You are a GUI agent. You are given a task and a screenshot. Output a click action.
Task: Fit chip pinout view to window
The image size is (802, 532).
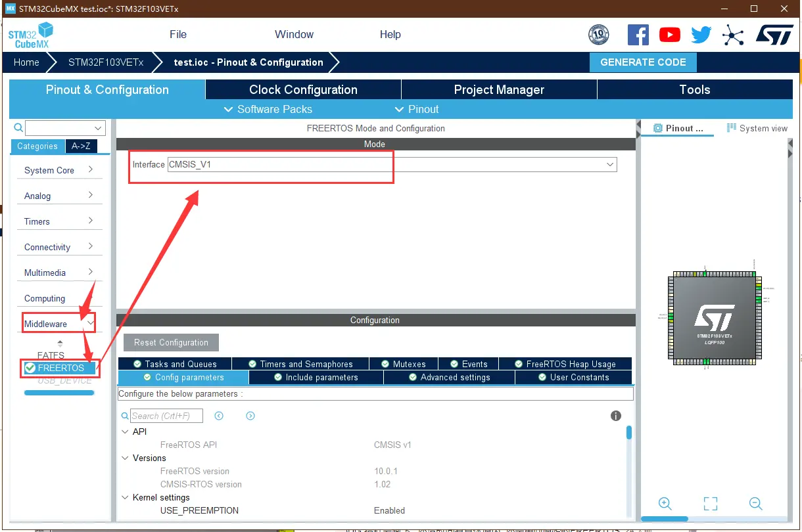[x=711, y=504]
